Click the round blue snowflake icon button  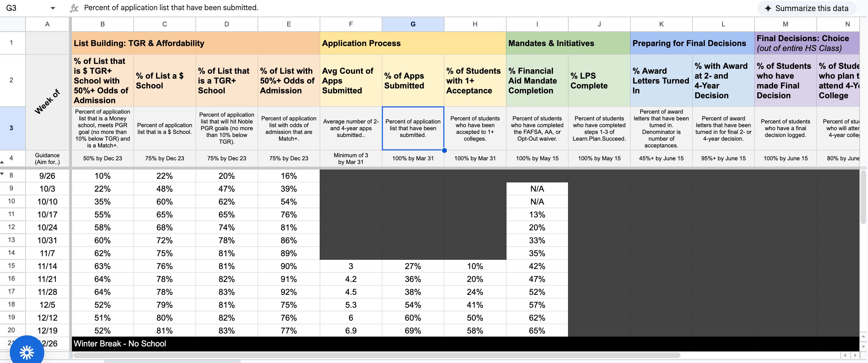[27, 352]
